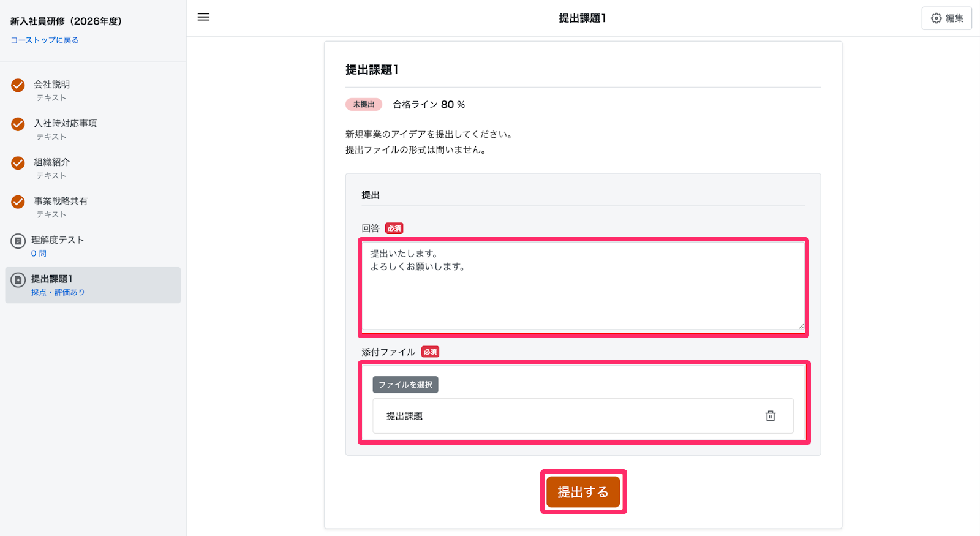Click inside the 回答 answer text area

[583, 286]
